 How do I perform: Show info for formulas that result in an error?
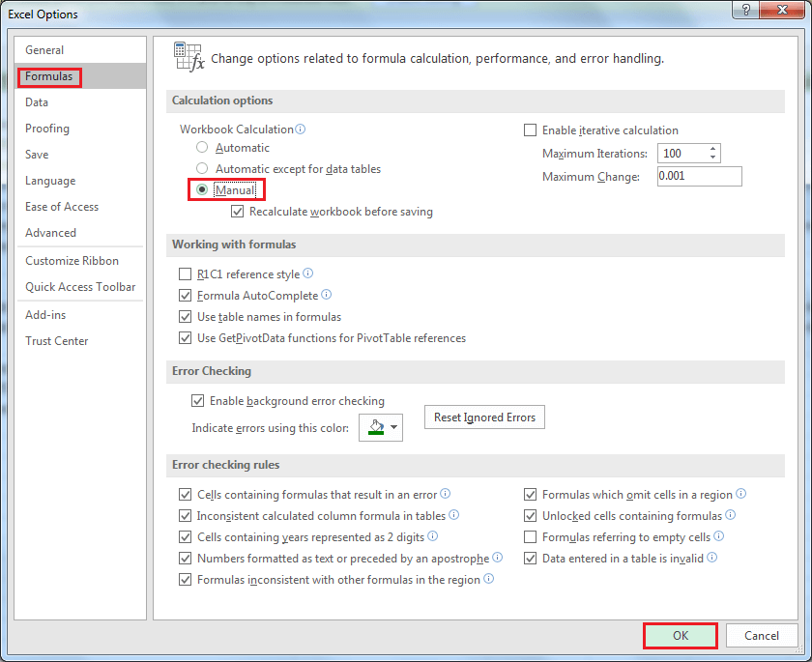446,494
